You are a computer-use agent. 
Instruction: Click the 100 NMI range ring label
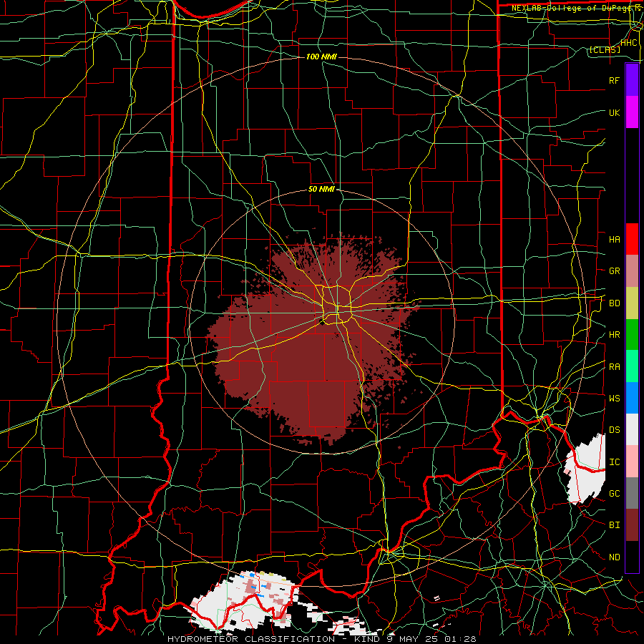pyautogui.click(x=321, y=57)
